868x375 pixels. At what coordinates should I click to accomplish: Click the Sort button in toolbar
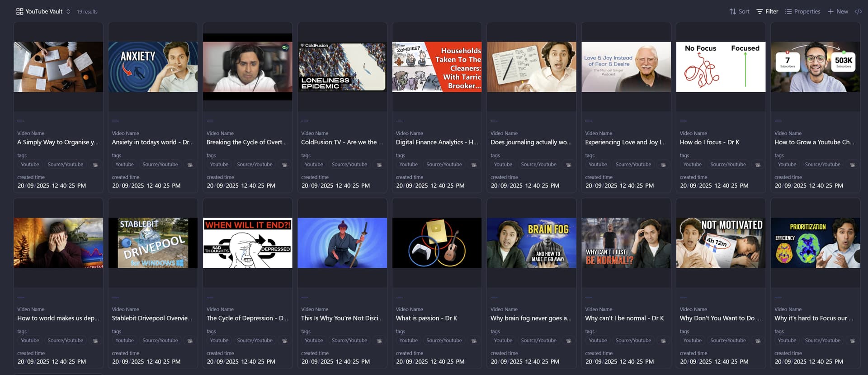(739, 11)
